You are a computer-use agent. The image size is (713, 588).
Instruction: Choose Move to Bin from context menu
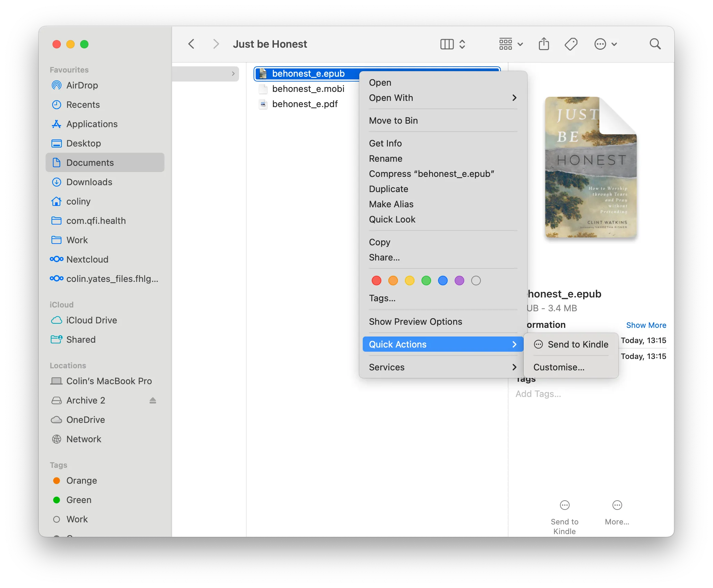(393, 121)
